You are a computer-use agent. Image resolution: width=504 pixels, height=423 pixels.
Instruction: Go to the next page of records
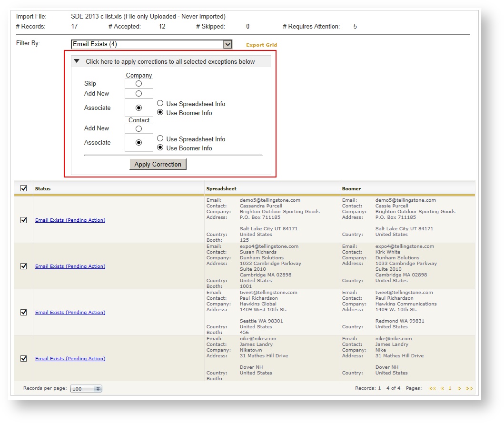[459, 389]
